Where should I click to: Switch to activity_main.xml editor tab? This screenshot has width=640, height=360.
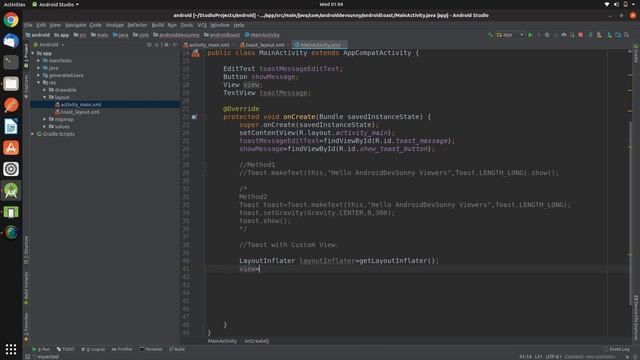point(209,45)
